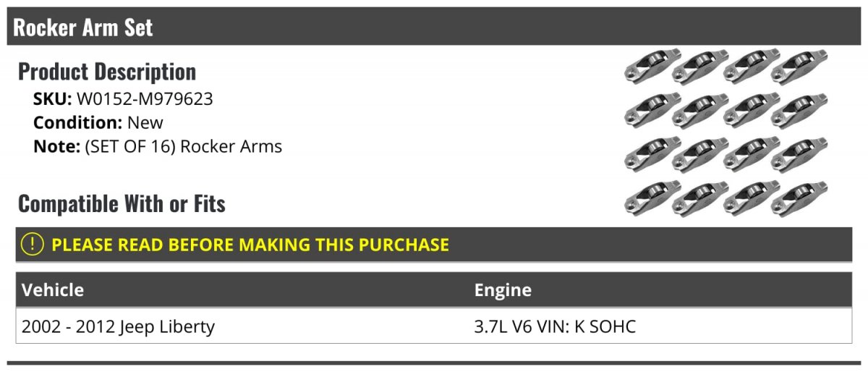Select the third rocker arm in bottom row
This screenshot has height=372, width=868.
(x=751, y=199)
